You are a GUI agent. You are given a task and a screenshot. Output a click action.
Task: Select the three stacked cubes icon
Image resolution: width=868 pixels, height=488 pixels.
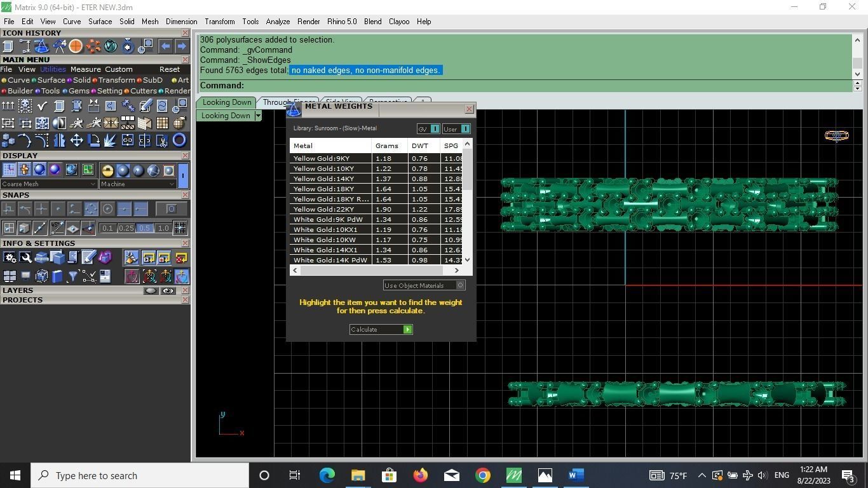coord(8,140)
